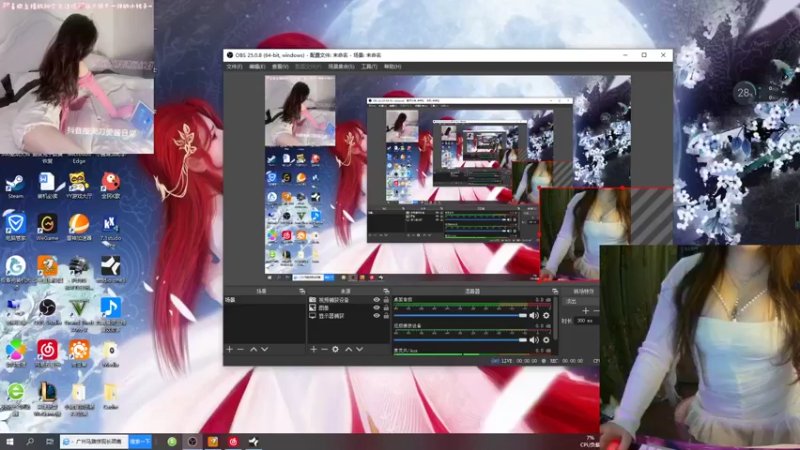Adjust the second mixer channel volume slider
The height and width of the screenshot is (450, 800).
click(x=460, y=340)
